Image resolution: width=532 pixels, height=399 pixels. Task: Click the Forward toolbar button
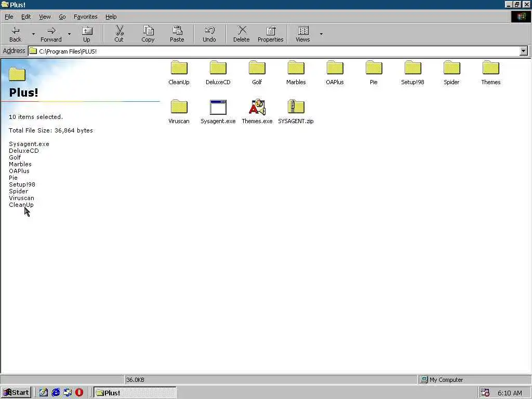pos(51,34)
